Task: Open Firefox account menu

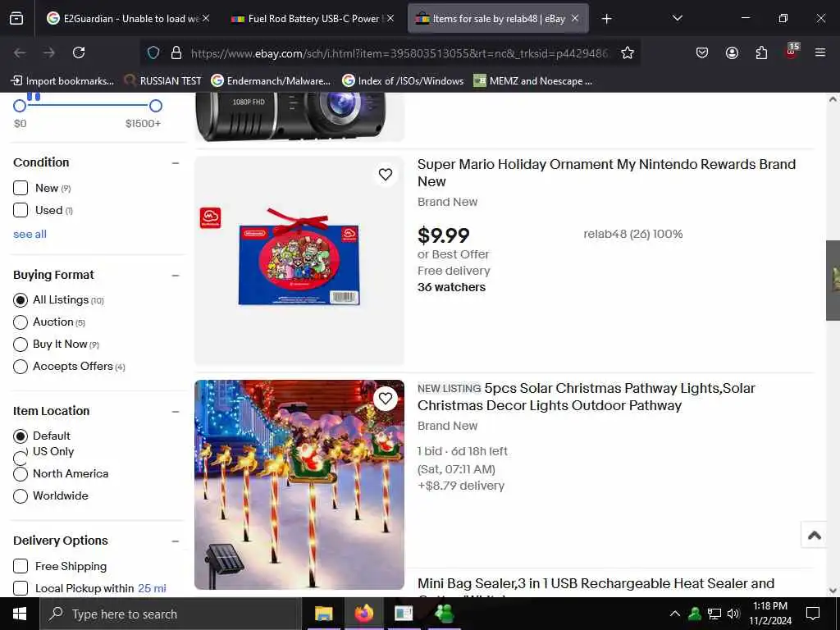Action: [x=732, y=52]
